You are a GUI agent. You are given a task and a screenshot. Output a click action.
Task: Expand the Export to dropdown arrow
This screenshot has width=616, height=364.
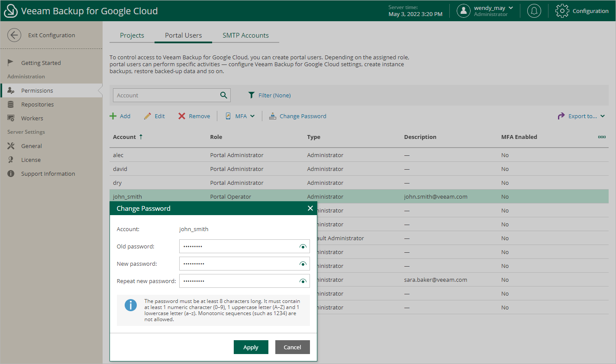(603, 116)
